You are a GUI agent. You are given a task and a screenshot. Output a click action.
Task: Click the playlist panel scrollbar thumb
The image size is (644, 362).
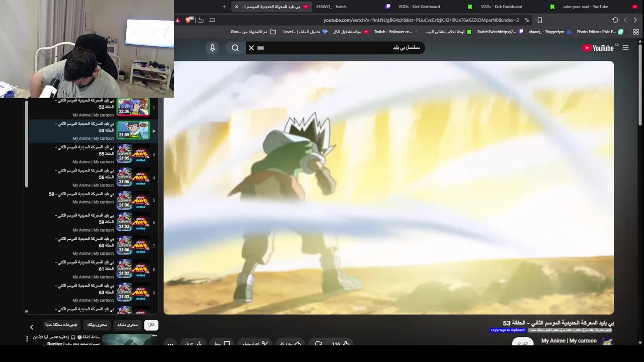pos(26,143)
